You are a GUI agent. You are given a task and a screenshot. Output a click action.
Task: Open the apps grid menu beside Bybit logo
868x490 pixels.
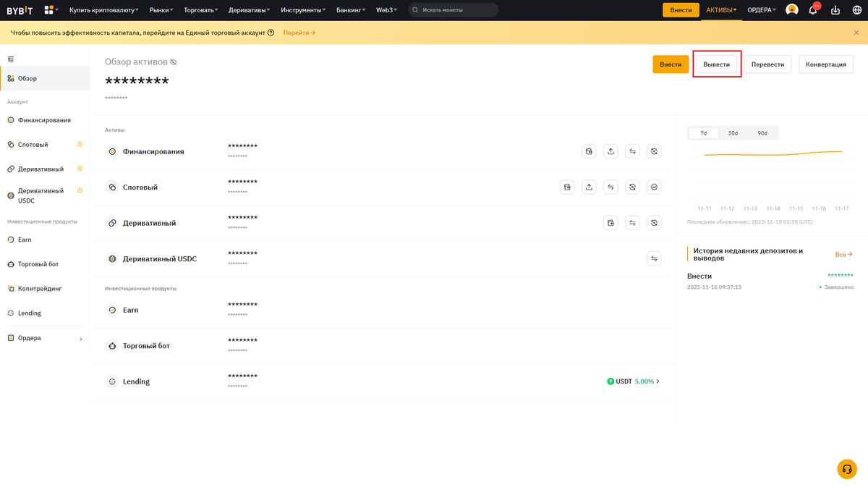51,10
